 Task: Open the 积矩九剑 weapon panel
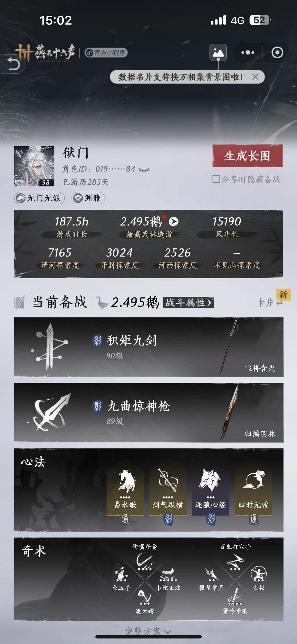pyautogui.click(x=149, y=347)
